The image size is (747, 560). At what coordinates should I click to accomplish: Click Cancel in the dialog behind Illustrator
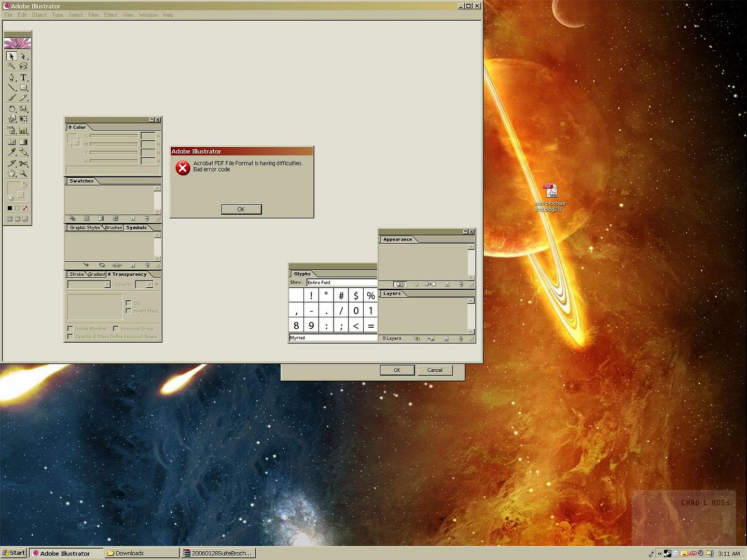(x=435, y=370)
